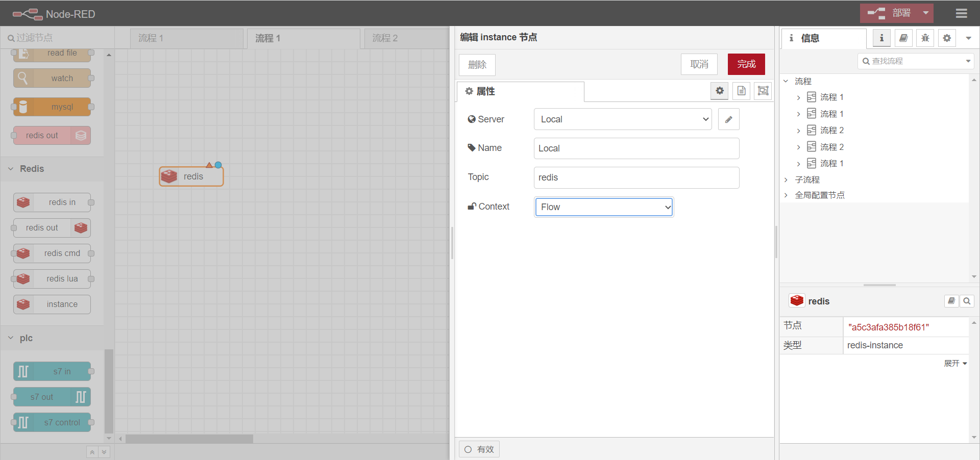Open the configuration nodes sidebar (gear icon)
Screen dimensions: 980x460
[x=947, y=38]
